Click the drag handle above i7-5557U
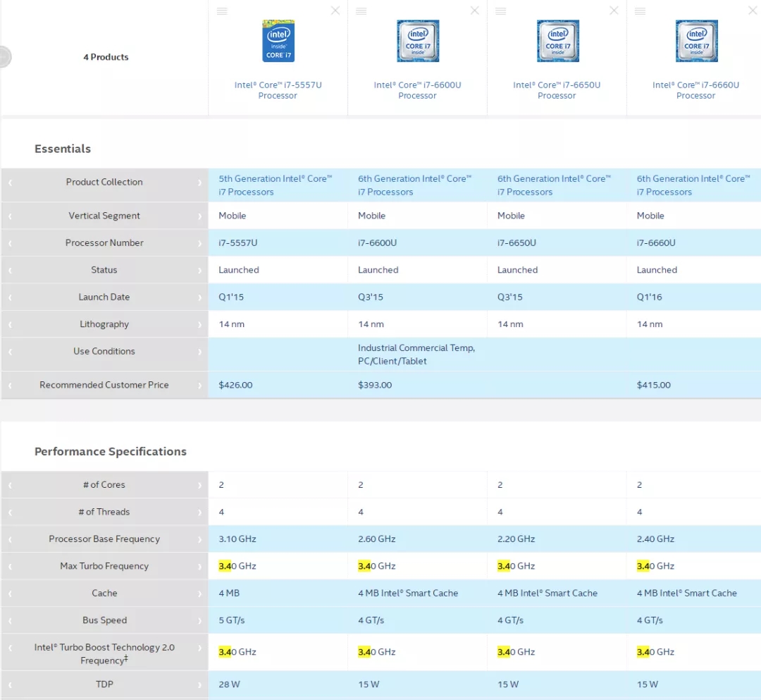 [222, 11]
